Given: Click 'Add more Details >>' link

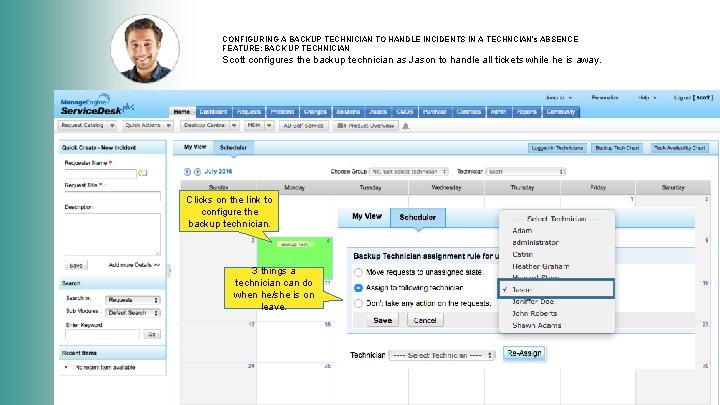Looking at the screenshot, I should 134,265.
